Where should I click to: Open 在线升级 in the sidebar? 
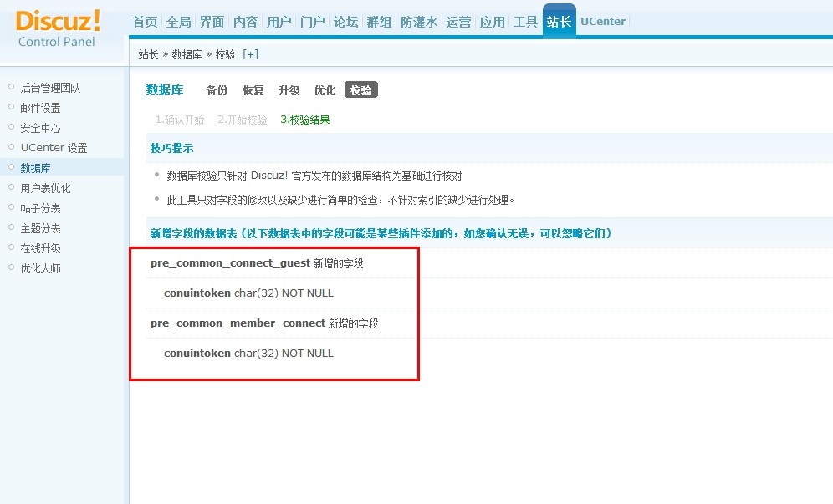pos(40,248)
